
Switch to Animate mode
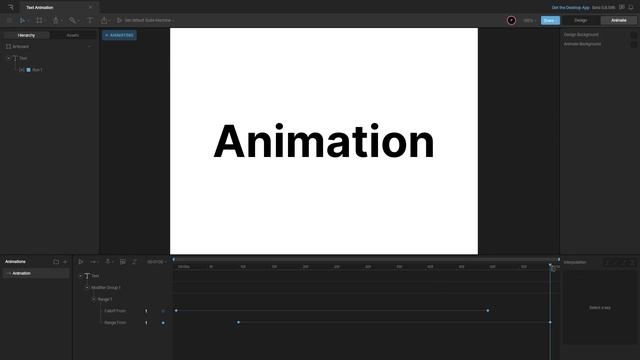point(618,20)
